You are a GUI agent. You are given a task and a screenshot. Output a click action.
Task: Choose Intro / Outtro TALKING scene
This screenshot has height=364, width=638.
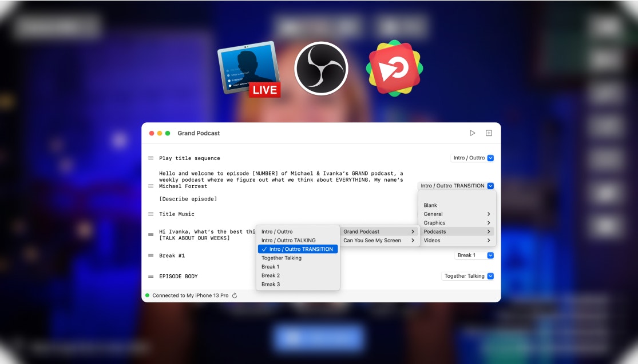coord(298,241)
